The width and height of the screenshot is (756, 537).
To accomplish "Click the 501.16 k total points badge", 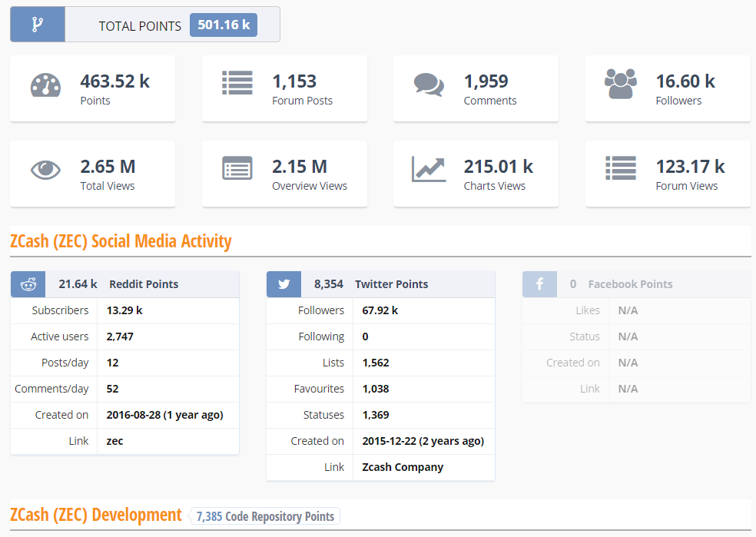I will pyautogui.click(x=224, y=25).
